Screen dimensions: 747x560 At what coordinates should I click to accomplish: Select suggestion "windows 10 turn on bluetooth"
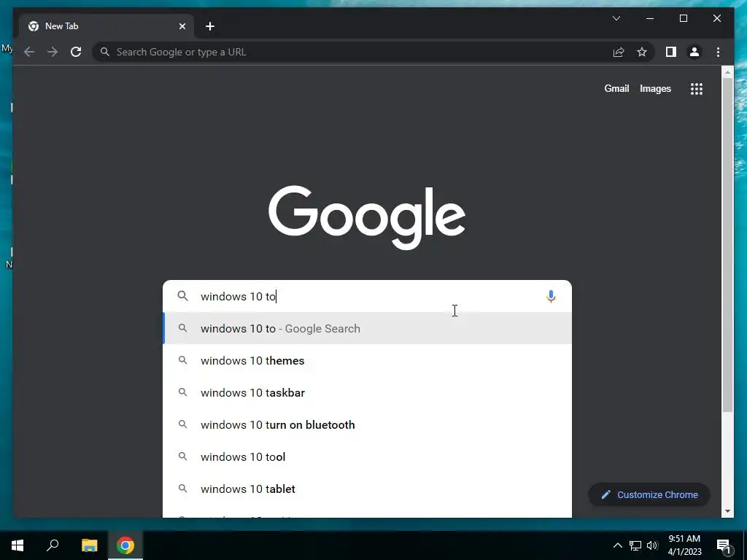368,425
